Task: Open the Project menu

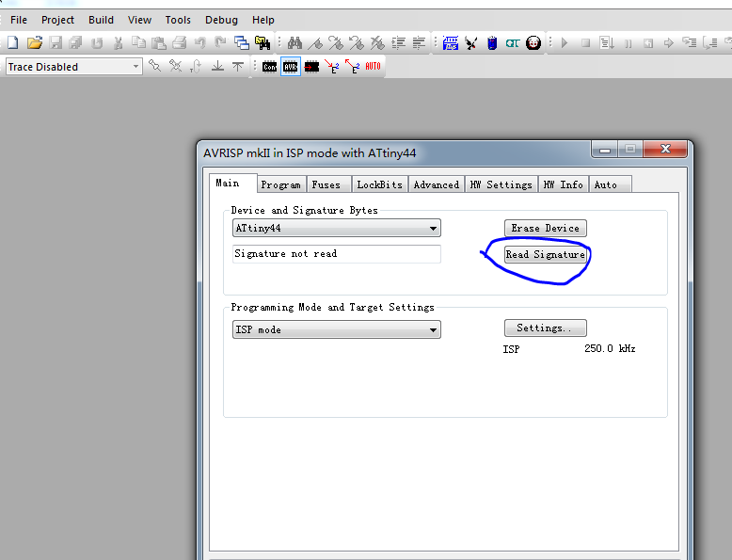Action: point(57,20)
